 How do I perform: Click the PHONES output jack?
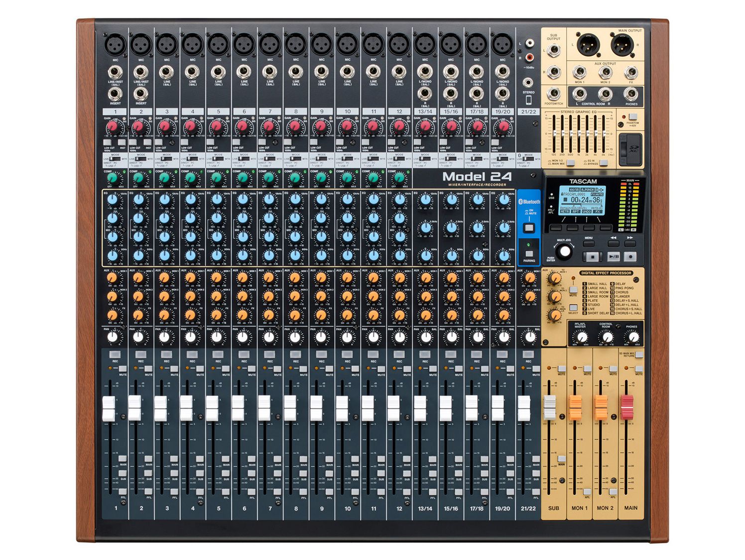click(631, 94)
